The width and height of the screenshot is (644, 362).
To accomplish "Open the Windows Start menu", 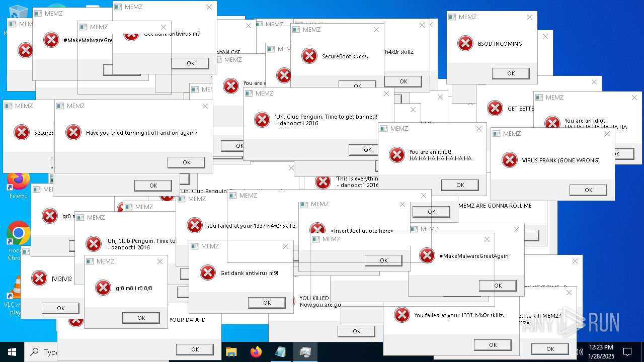I will (x=12, y=352).
